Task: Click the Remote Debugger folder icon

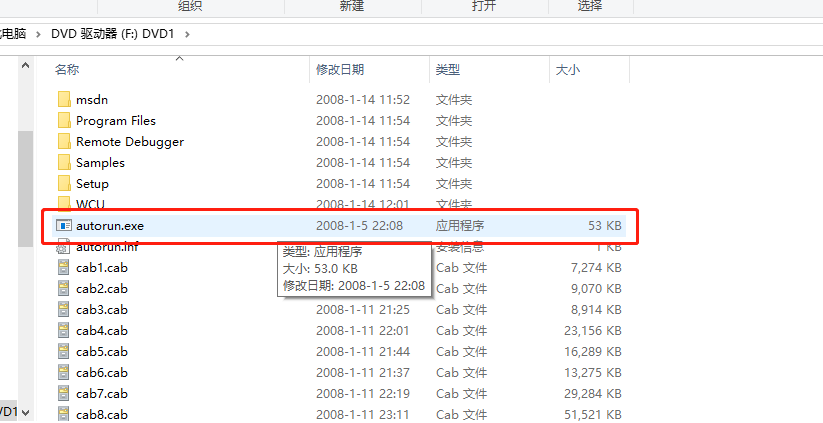Action: point(63,141)
